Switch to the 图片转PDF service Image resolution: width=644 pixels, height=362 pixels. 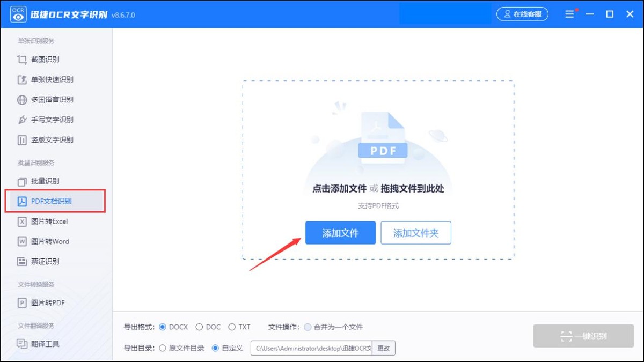[x=43, y=302]
